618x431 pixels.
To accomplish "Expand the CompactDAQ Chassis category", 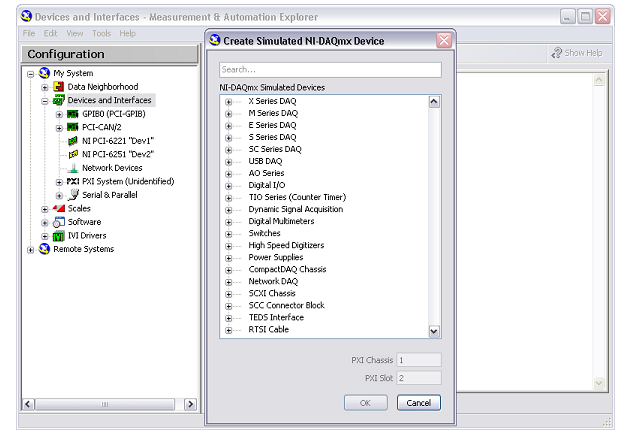I will pyautogui.click(x=228, y=270).
